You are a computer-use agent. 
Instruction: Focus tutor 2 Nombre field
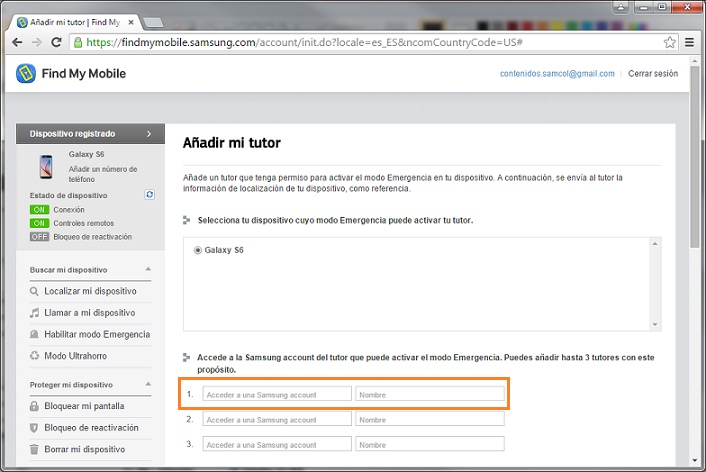pyautogui.click(x=430, y=419)
